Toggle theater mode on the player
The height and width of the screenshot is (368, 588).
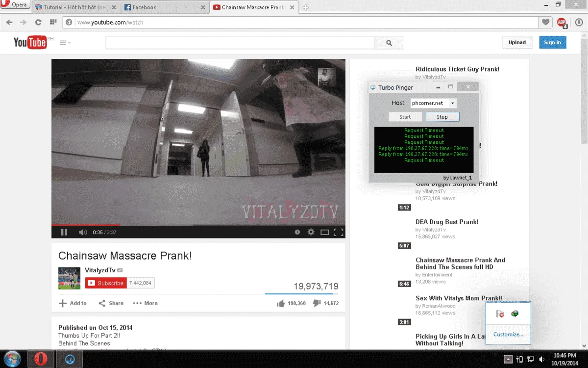click(x=324, y=232)
